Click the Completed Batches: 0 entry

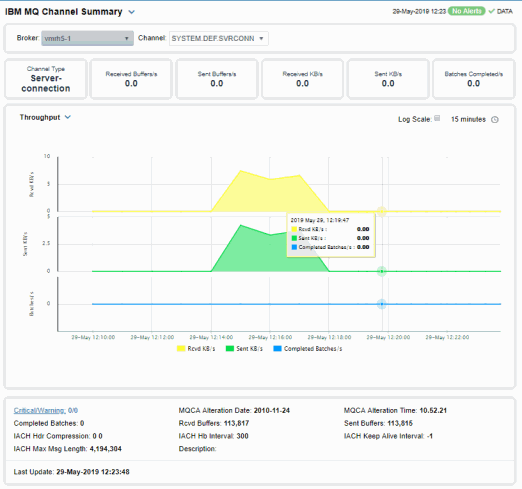tap(49, 423)
